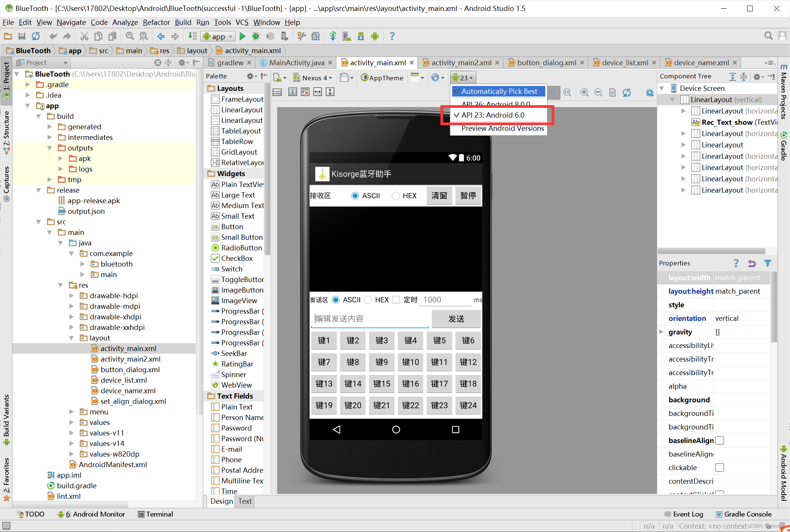Click the Find magnifier icon in toolbar

tap(130, 36)
